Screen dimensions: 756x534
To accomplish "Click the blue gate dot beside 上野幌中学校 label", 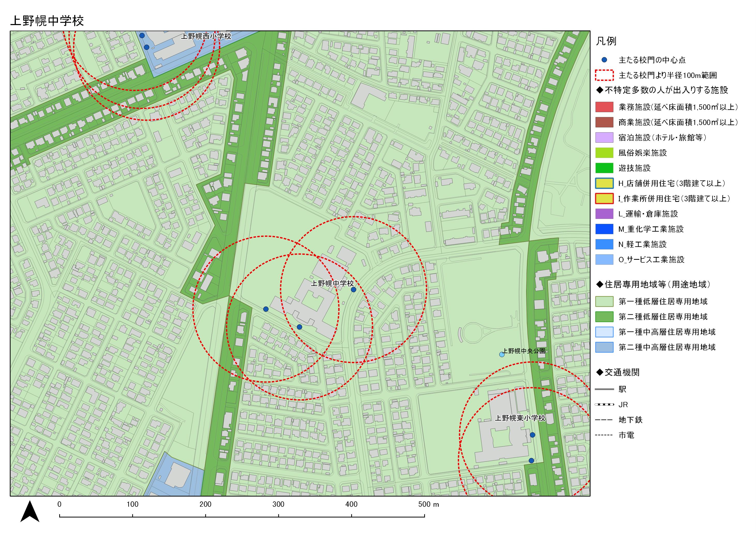I will 353,289.
